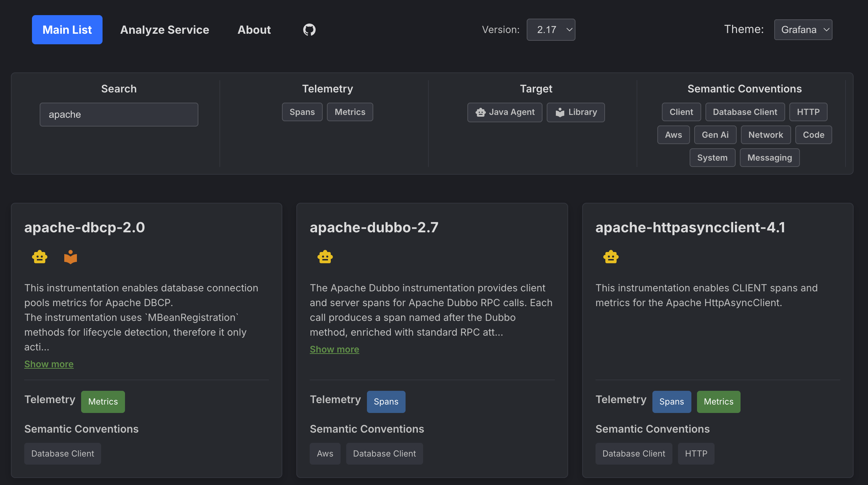Switch to the Analyze Service tab

click(165, 30)
